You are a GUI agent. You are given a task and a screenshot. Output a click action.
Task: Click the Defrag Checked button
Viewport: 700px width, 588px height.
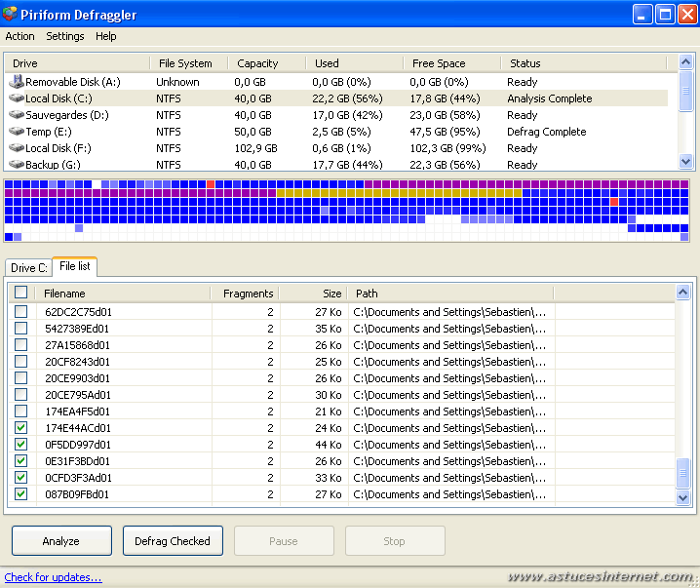[x=173, y=540]
